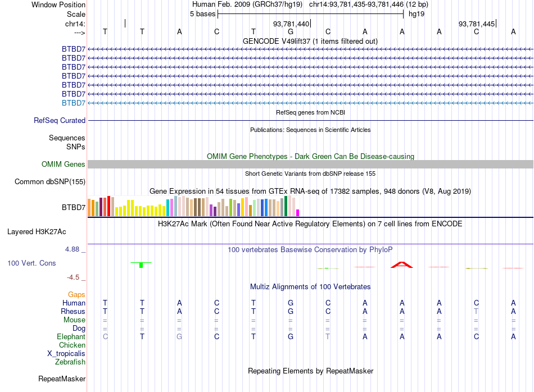Click the RepeatMasker track label
This screenshot has height=392, width=534.
point(62,379)
